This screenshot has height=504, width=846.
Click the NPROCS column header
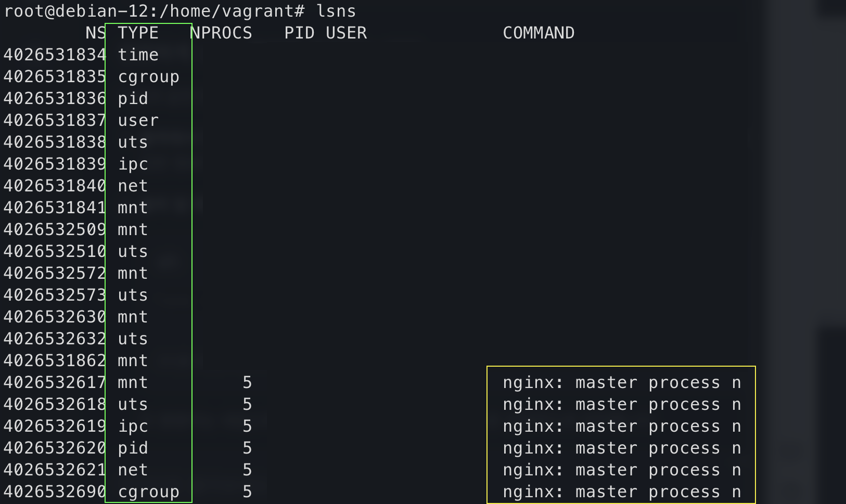[x=221, y=33]
